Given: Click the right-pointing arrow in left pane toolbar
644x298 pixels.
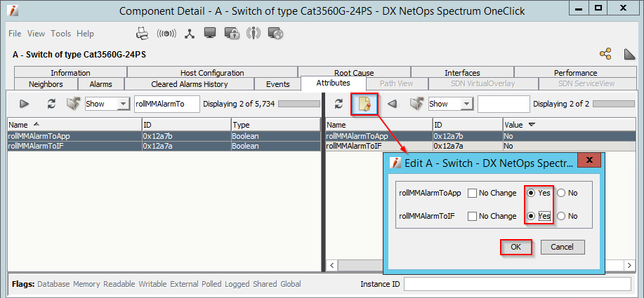Looking at the screenshot, I should coord(25,104).
